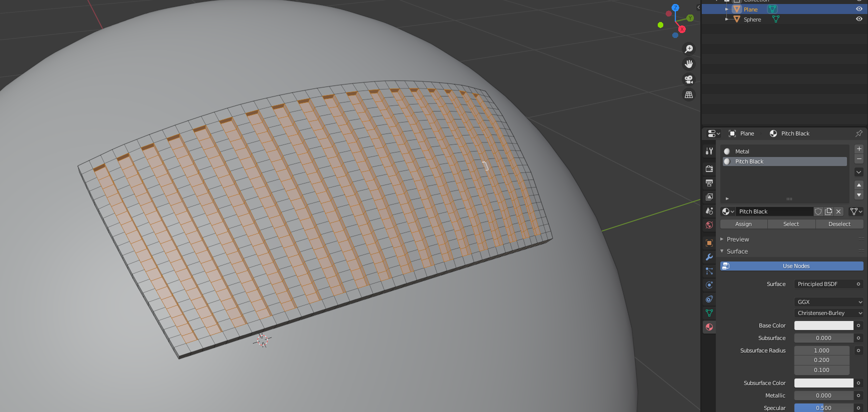Image resolution: width=868 pixels, height=412 pixels.
Task: Select the Metal material slot
Action: pyautogui.click(x=784, y=151)
